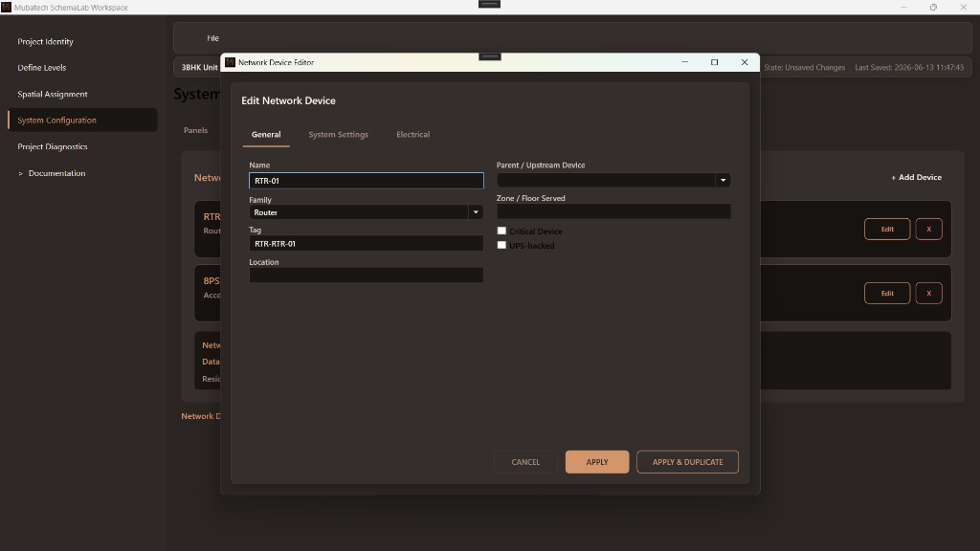Edit the 8PS device card
Screen dimensions: 980x551
pyautogui.click(x=887, y=293)
